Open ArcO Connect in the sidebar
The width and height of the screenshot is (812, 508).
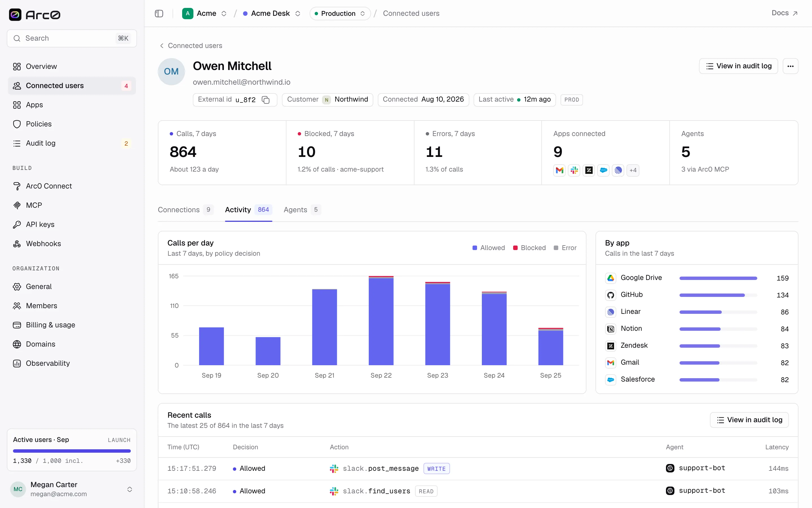pos(72,186)
